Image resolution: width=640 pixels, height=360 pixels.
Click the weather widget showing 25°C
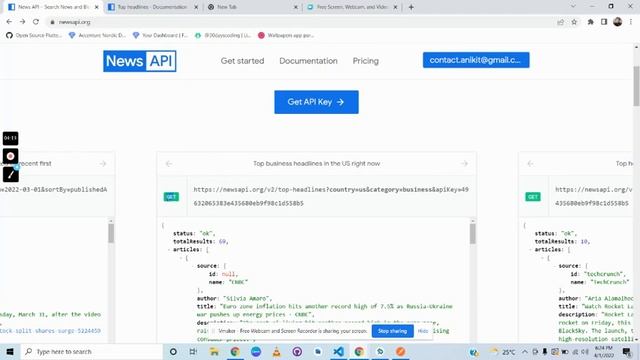click(502, 351)
